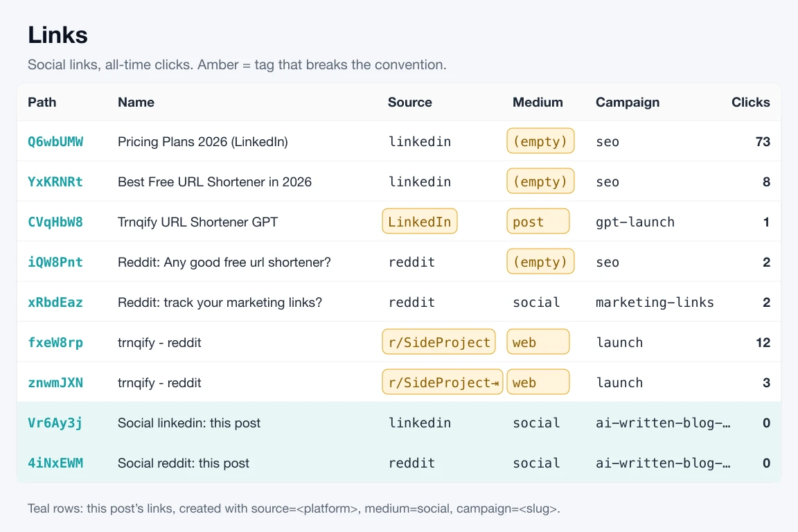Click the Name column header

[x=136, y=103]
